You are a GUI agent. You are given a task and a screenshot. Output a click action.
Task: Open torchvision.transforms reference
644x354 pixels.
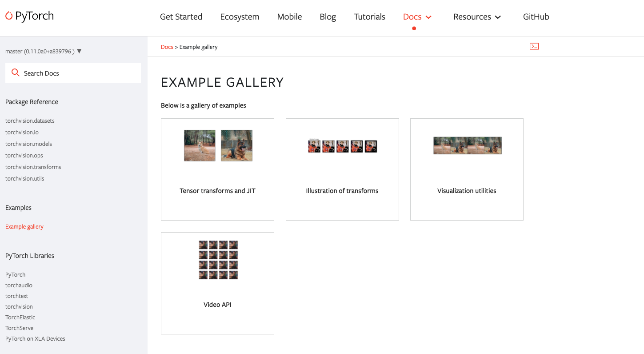click(33, 167)
